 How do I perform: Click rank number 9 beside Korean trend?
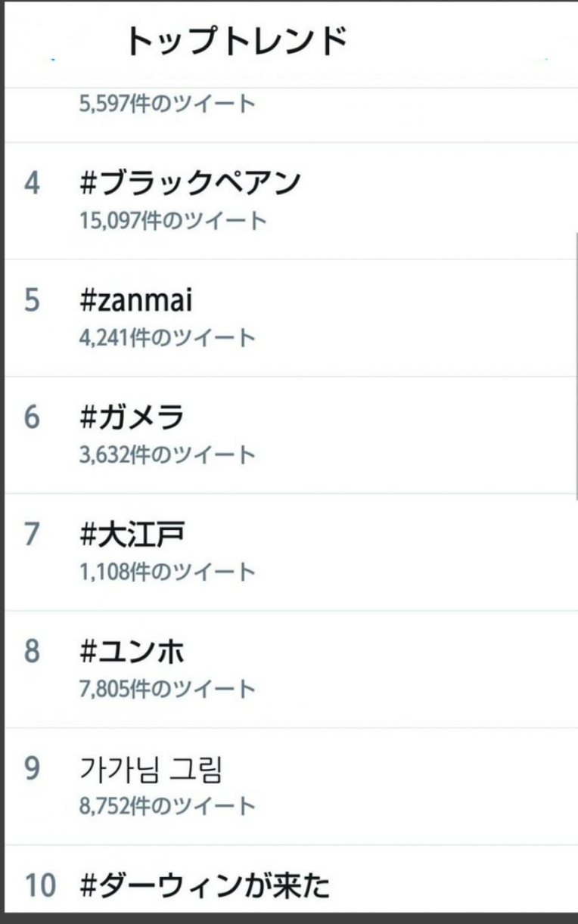[32, 770]
